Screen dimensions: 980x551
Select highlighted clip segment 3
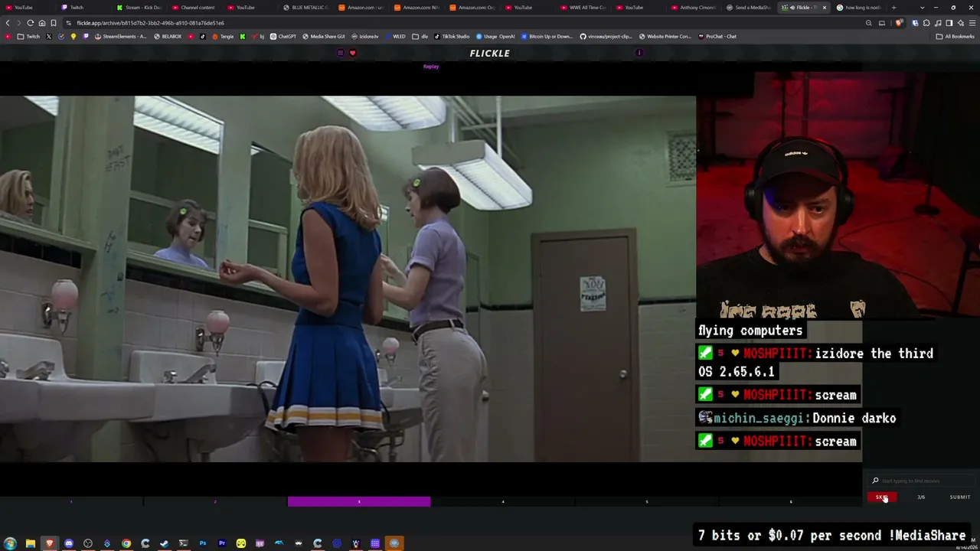[359, 502]
